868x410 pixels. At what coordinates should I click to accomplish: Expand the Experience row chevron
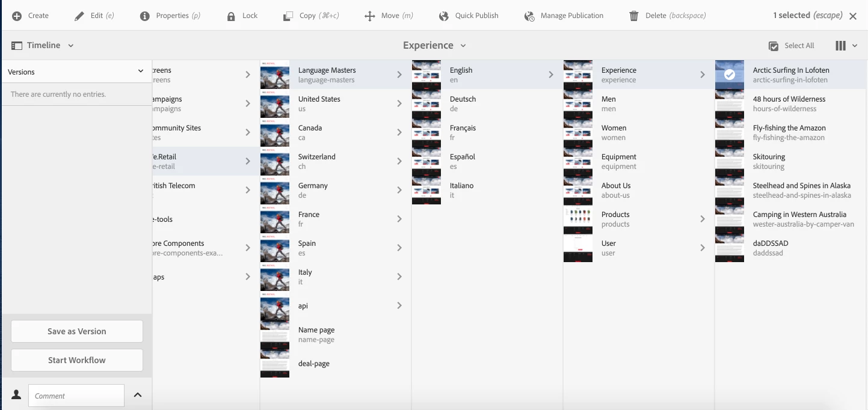pyautogui.click(x=703, y=75)
